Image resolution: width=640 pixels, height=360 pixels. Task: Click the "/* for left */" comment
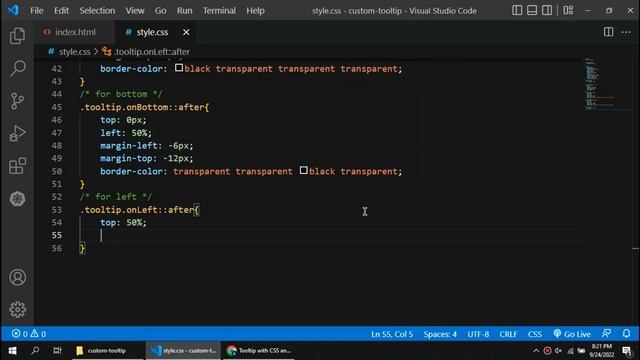pyautogui.click(x=116, y=197)
